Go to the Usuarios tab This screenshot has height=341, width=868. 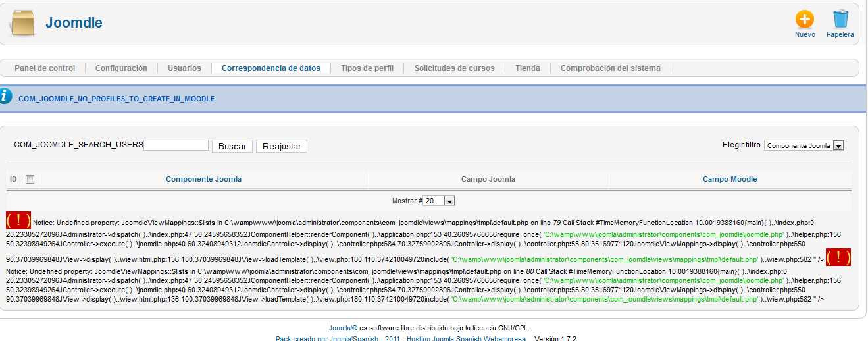pos(184,68)
